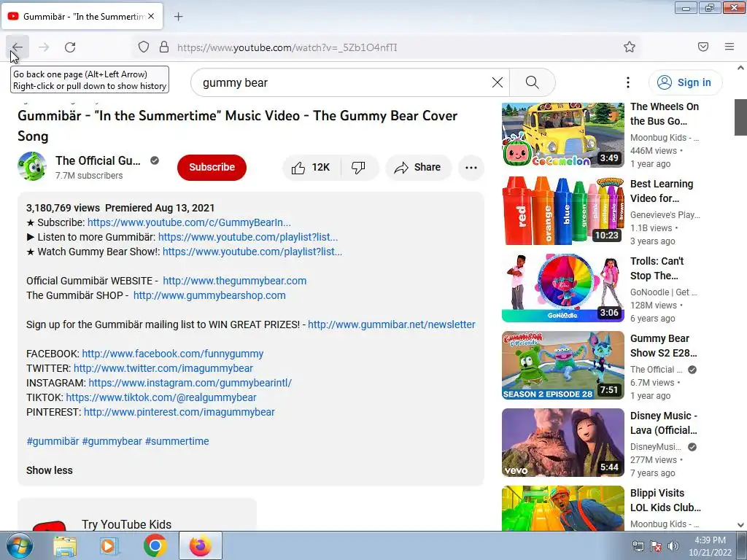Open the Listen to more Gummibär playlist link
Screen dimensions: 747x560
(248, 237)
